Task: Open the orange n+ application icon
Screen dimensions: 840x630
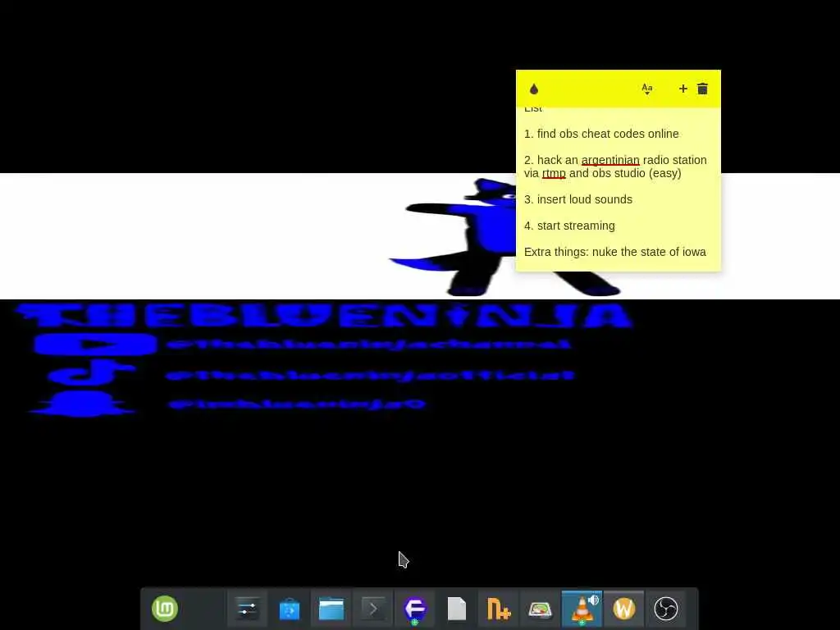Action: pyautogui.click(x=498, y=609)
